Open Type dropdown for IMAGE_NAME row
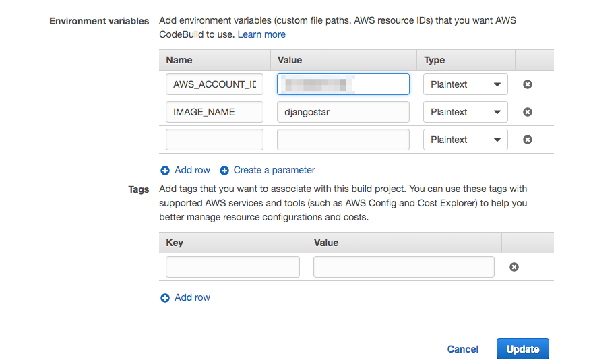Viewport: 589px width, 364px height. coord(466,112)
